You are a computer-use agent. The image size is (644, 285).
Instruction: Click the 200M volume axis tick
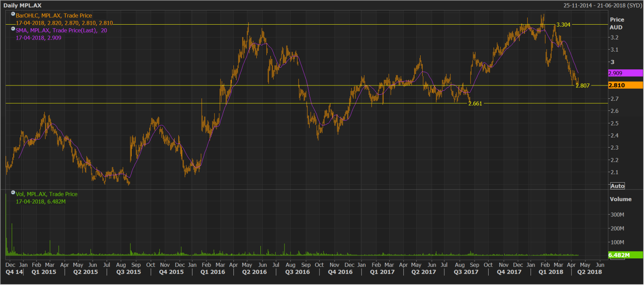(x=617, y=228)
